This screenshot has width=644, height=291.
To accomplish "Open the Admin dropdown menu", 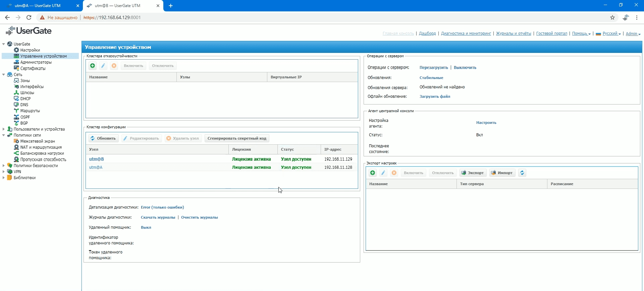I will [x=633, y=33].
